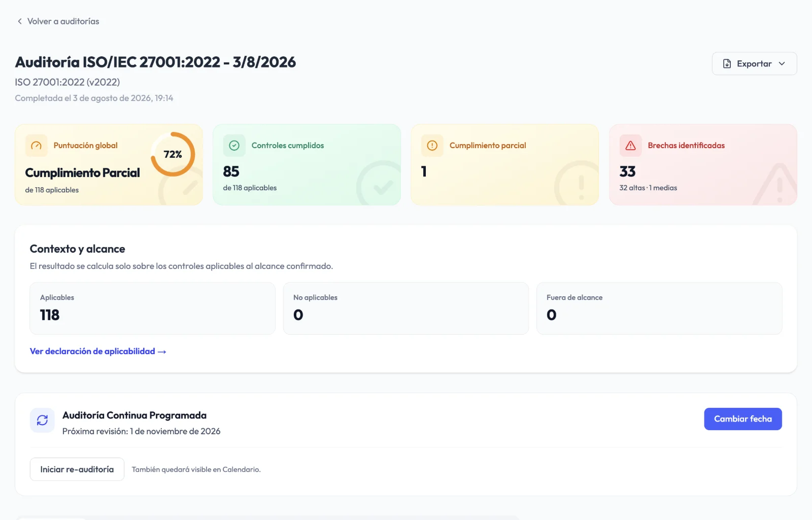Click the back chevron icon beside Volver a auditorías
The width and height of the screenshot is (812, 520).
(20, 21)
